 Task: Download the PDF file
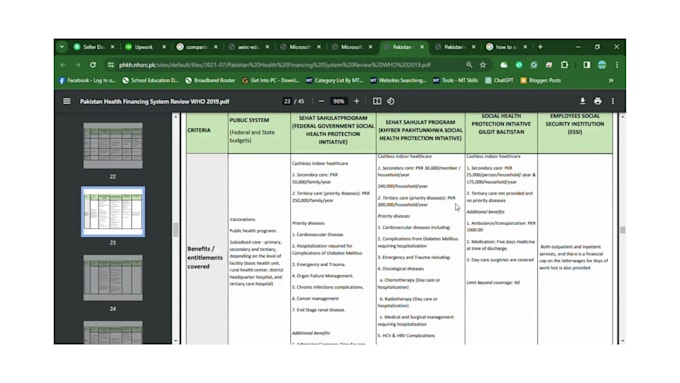582,101
